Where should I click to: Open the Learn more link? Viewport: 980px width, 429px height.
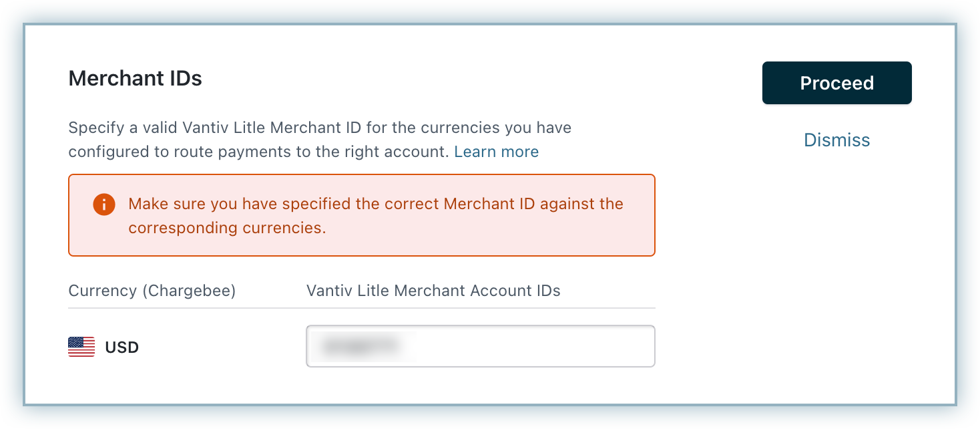(x=496, y=152)
